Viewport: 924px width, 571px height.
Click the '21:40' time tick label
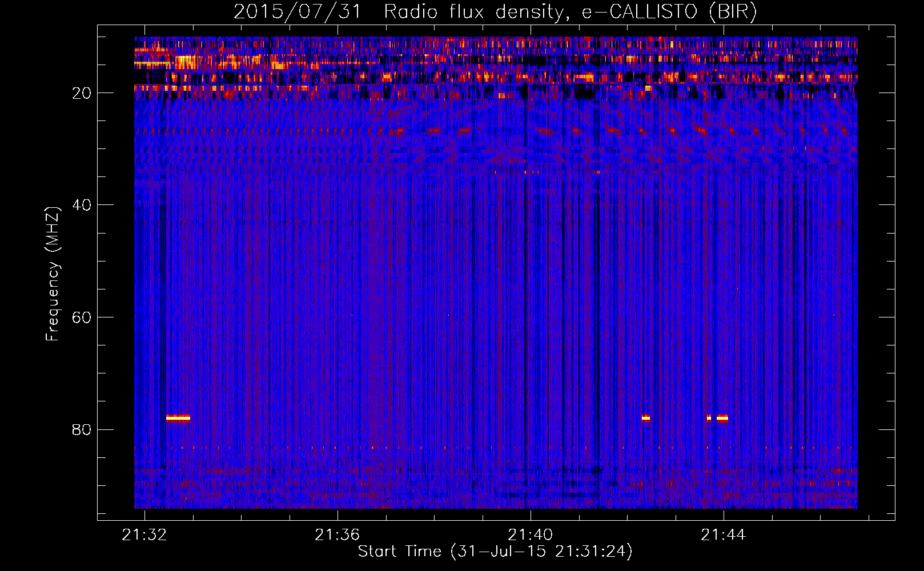531,534
